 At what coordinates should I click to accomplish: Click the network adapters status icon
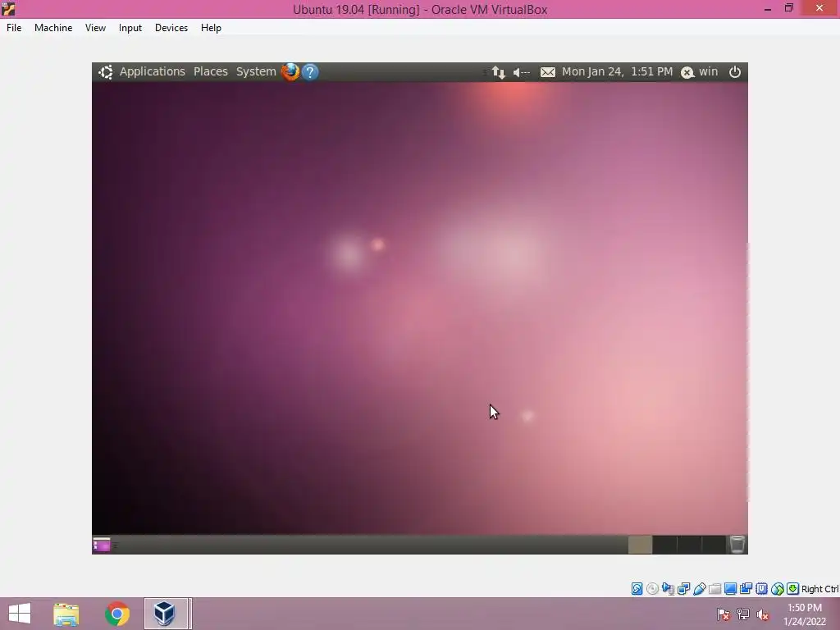[683, 589]
